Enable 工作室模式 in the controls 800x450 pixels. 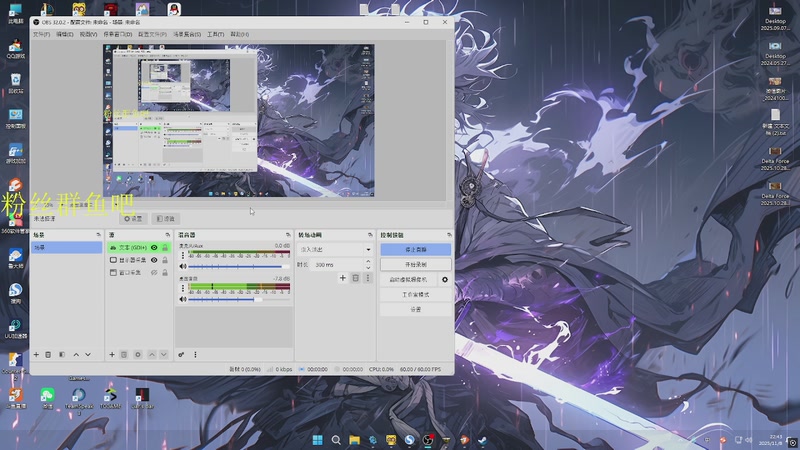415,294
